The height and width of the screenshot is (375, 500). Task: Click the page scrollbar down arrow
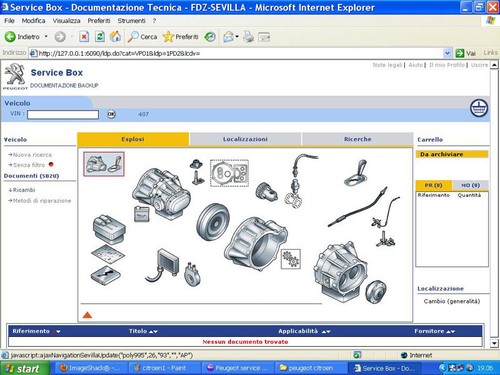point(494,343)
